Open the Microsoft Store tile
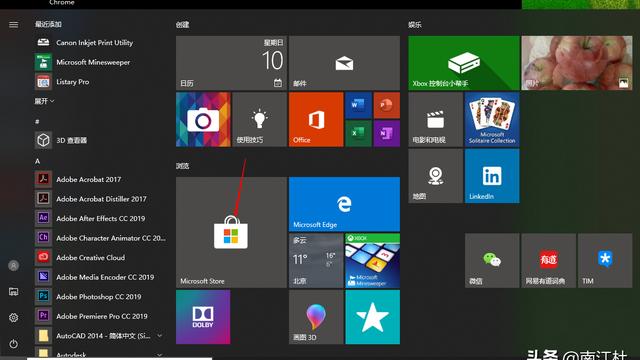 231,232
